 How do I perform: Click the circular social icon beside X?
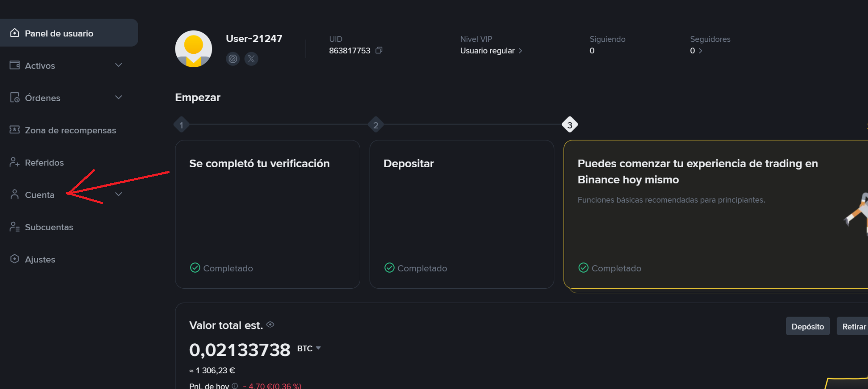(x=233, y=59)
